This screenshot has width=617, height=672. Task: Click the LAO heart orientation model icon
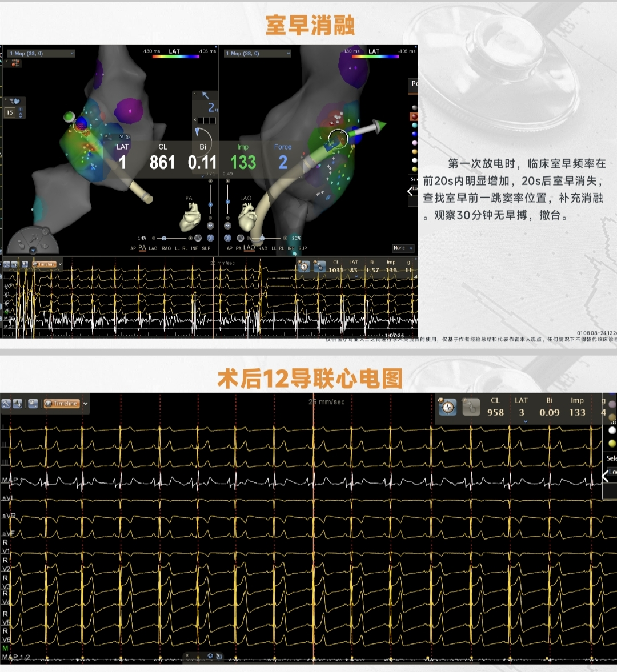pyautogui.click(x=247, y=218)
